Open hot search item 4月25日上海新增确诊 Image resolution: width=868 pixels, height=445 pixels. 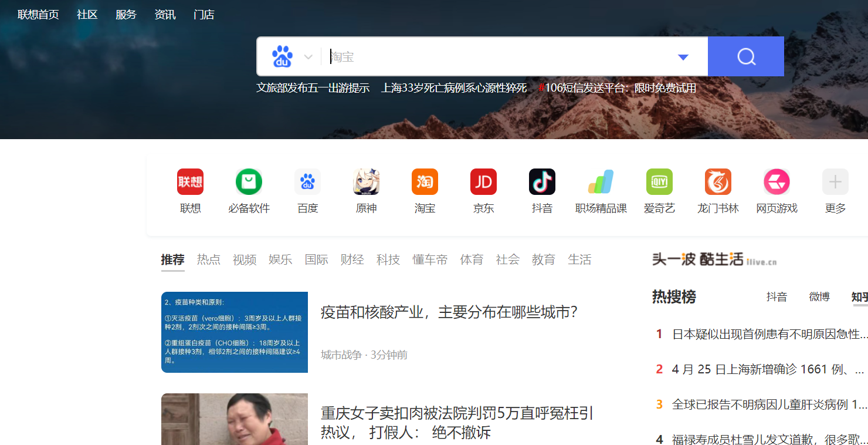tap(768, 369)
